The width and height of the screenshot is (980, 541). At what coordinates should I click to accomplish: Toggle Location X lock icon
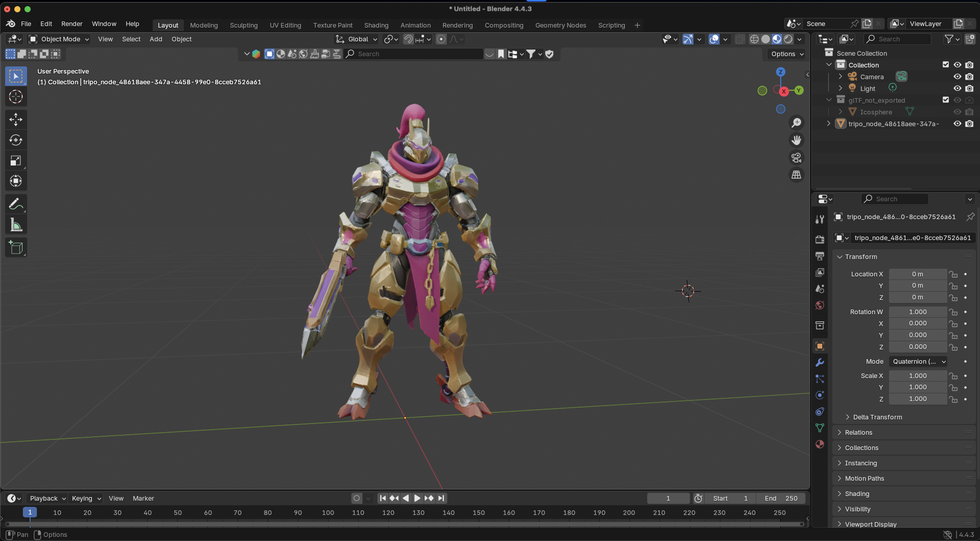(x=953, y=274)
